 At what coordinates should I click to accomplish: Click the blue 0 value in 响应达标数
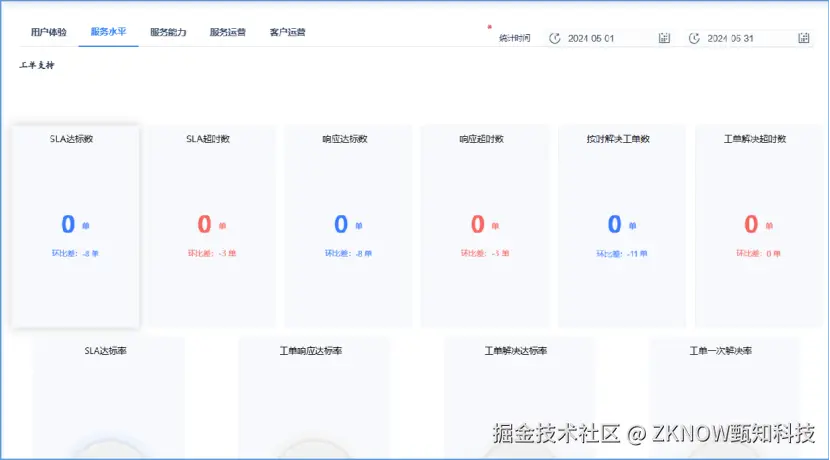click(341, 224)
